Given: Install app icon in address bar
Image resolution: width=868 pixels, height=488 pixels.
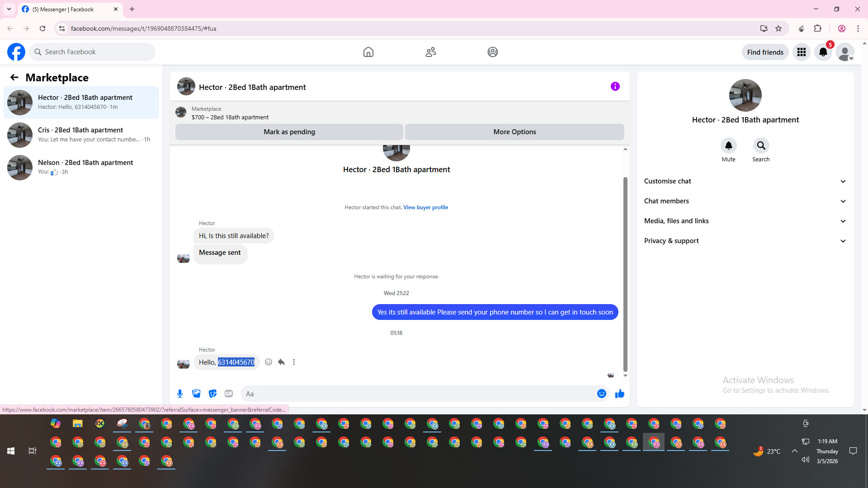Looking at the screenshot, I should tap(764, 28).
